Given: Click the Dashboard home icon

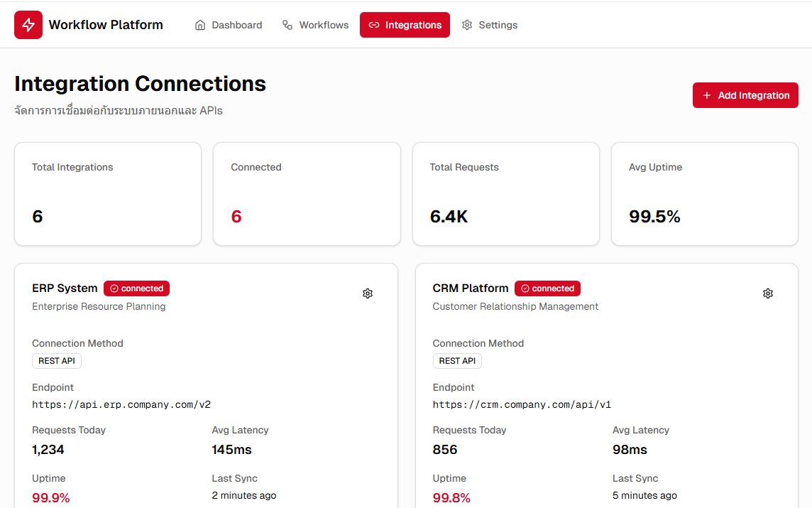Looking at the screenshot, I should click(200, 25).
